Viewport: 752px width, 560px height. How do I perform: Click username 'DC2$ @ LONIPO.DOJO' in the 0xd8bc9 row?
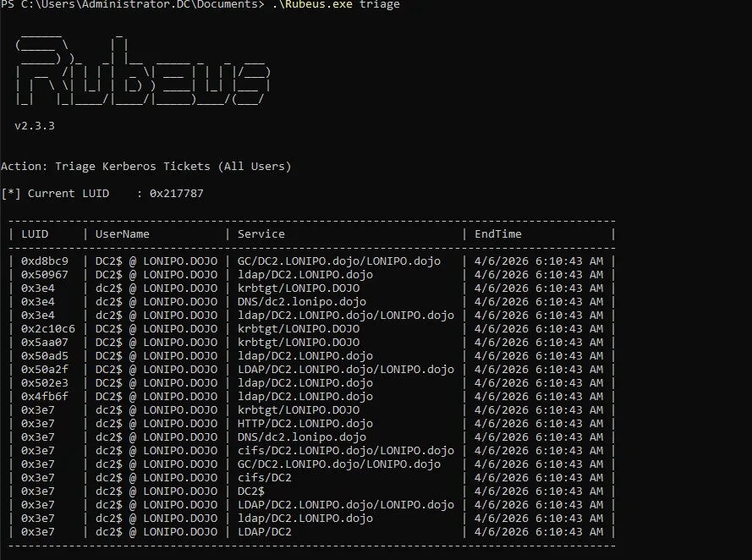[156, 261]
